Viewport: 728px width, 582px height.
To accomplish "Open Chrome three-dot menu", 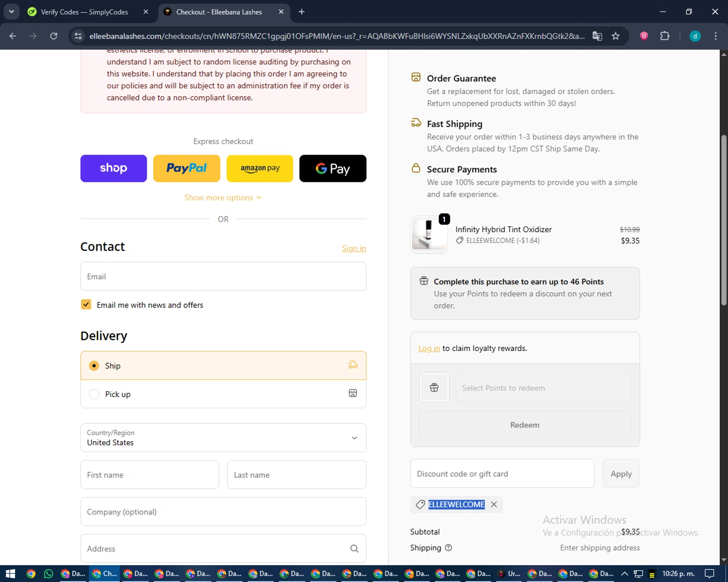I will click(715, 36).
